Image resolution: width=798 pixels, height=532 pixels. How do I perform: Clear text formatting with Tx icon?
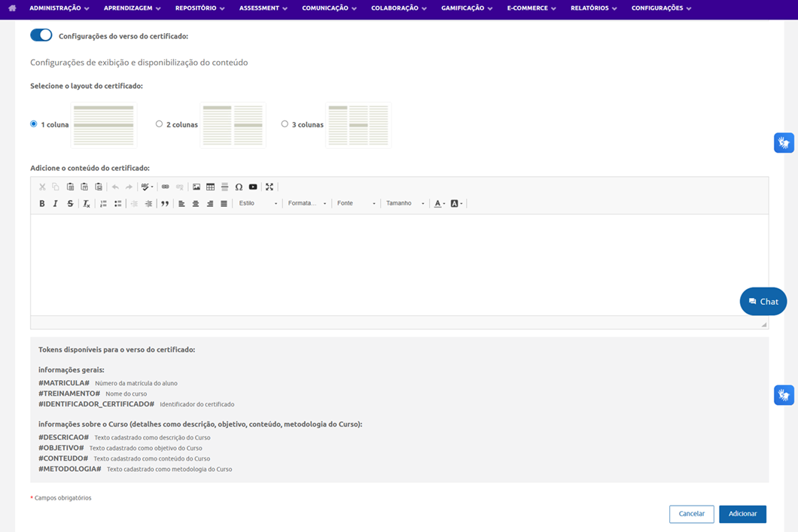(x=87, y=203)
